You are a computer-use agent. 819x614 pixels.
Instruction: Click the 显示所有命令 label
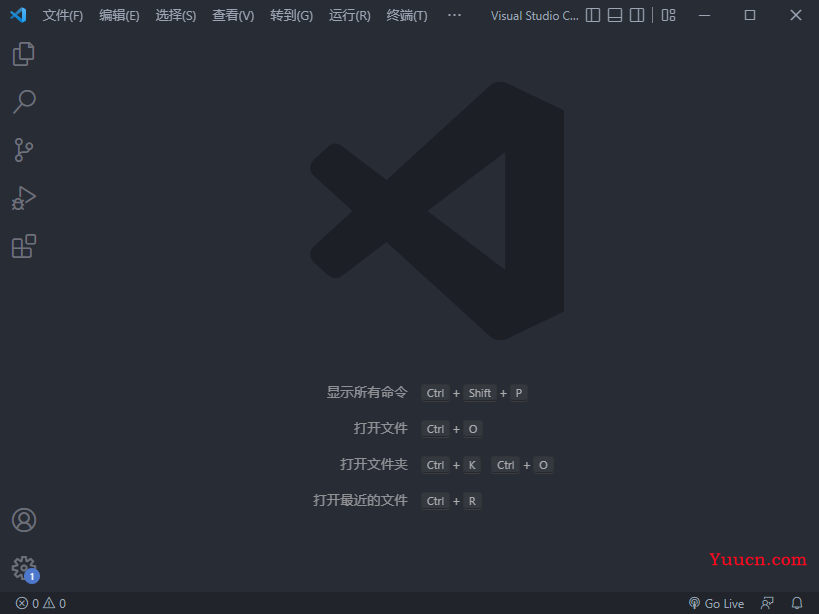pos(367,393)
